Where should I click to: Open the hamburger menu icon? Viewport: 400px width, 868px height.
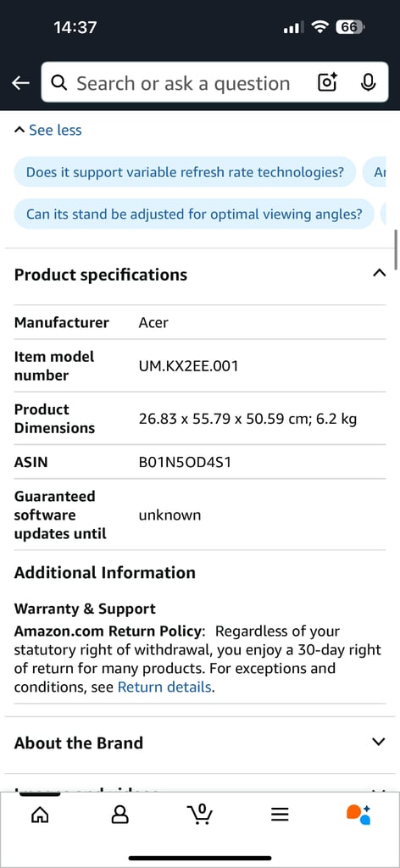(280, 813)
